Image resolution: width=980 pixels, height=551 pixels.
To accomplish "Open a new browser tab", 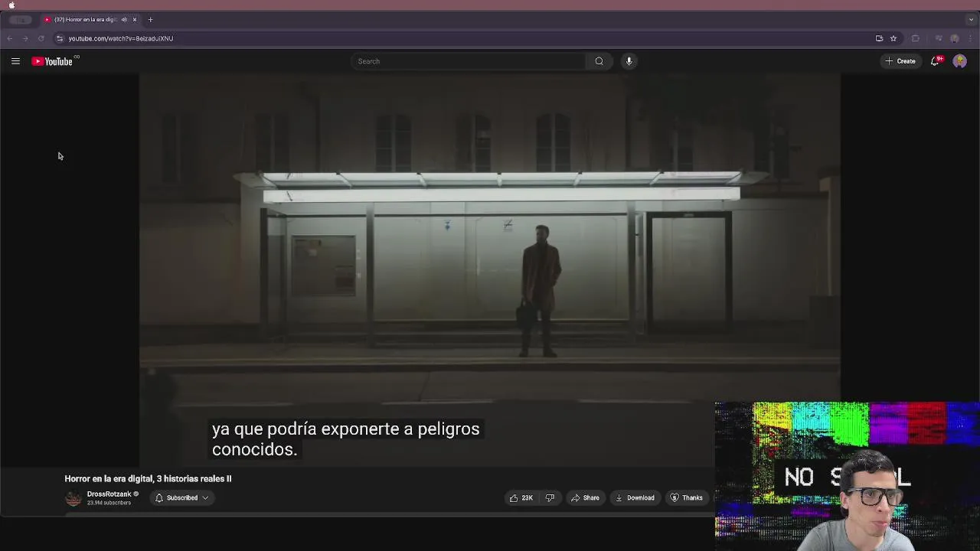I will 150,19.
